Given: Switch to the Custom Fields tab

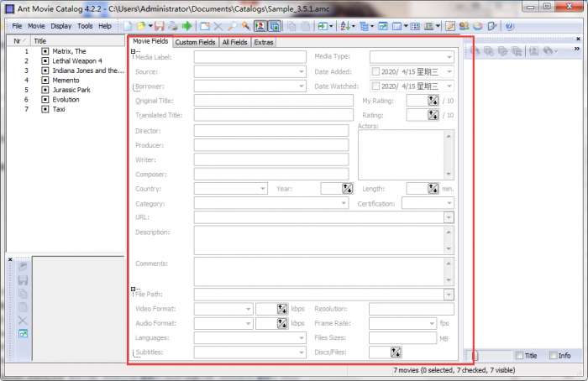Looking at the screenshot, I should click(x=196, y=42).
